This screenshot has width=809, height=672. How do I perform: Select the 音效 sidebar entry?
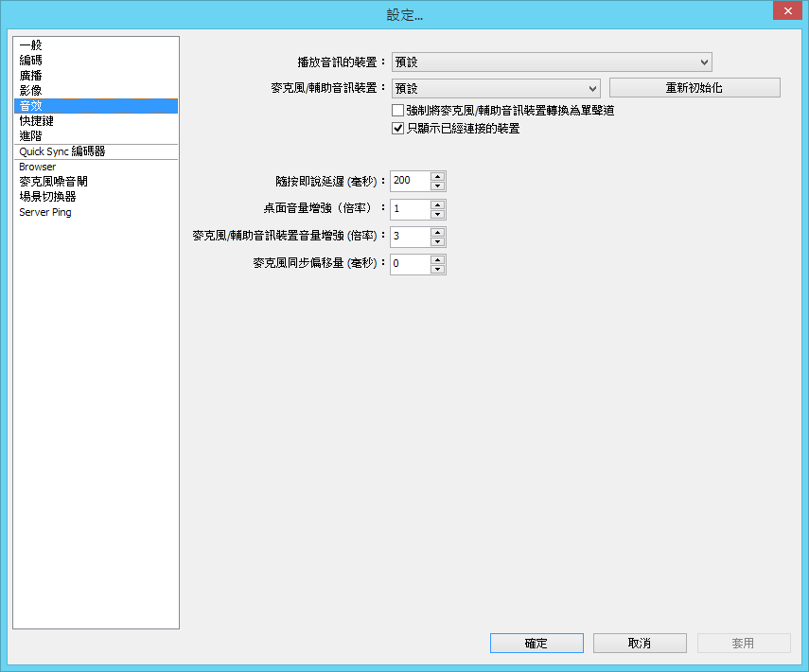(x=96, y=106)
